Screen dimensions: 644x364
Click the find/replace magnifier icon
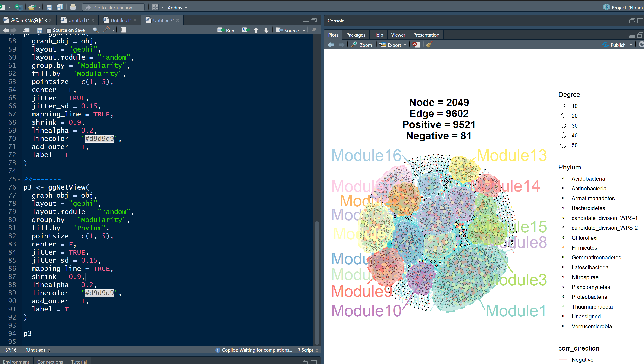96,30
